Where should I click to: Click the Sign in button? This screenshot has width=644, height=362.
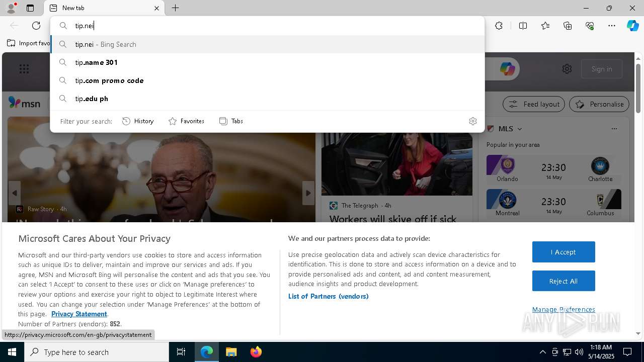(602, 69)
